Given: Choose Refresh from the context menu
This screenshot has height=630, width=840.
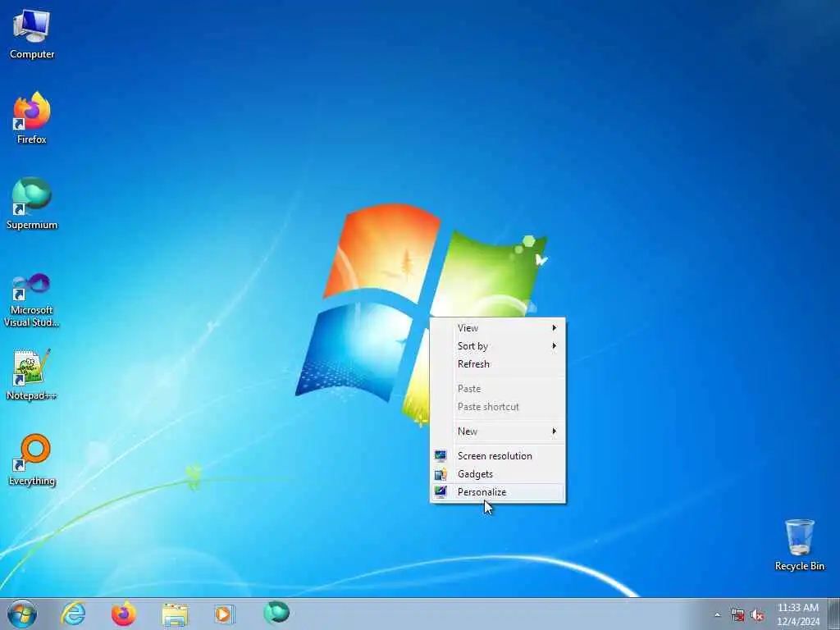Looking at the screenshot, I should [498, 364].
